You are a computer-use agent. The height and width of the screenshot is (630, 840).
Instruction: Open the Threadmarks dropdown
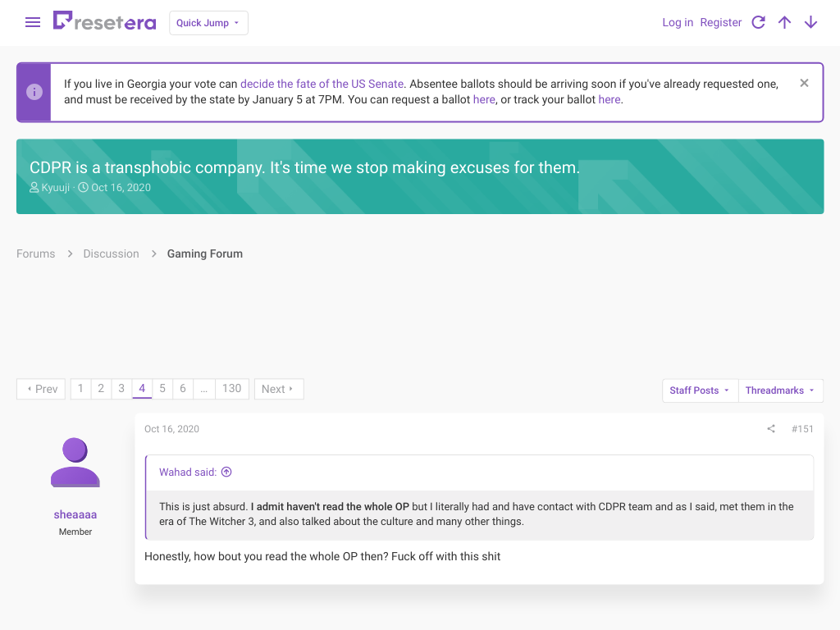[x=781, y=390]
